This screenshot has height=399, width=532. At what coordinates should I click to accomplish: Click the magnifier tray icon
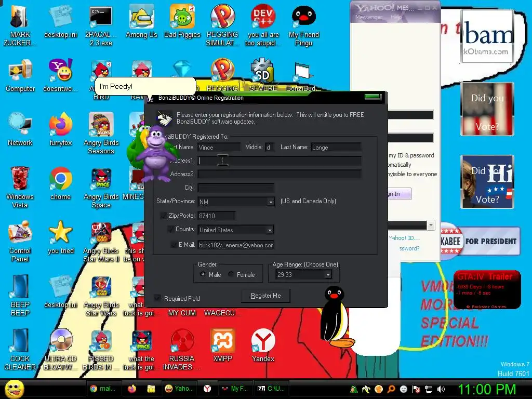pyautogui.click(x=391, y=389)
